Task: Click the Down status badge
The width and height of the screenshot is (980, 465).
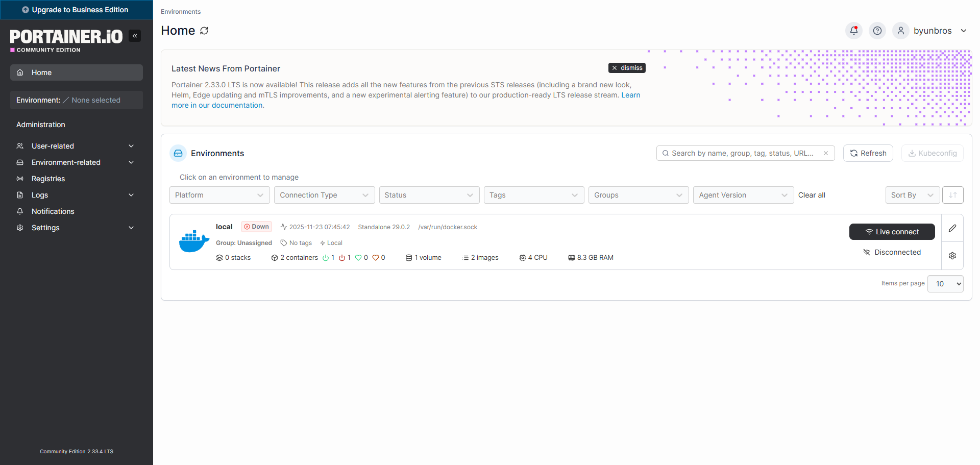Action: point(256,227)
